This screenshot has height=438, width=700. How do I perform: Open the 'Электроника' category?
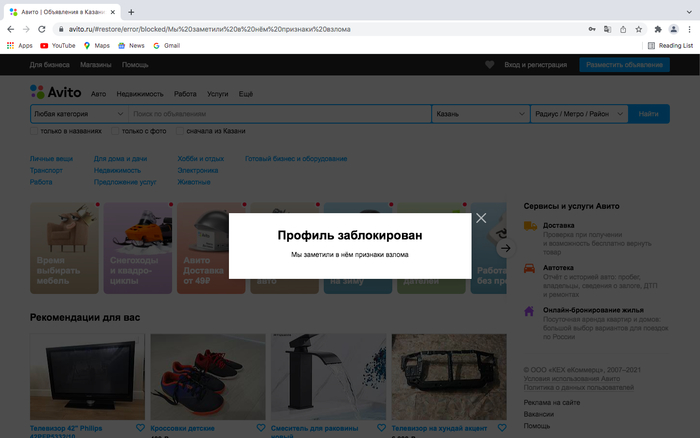(x=198, y=170)
